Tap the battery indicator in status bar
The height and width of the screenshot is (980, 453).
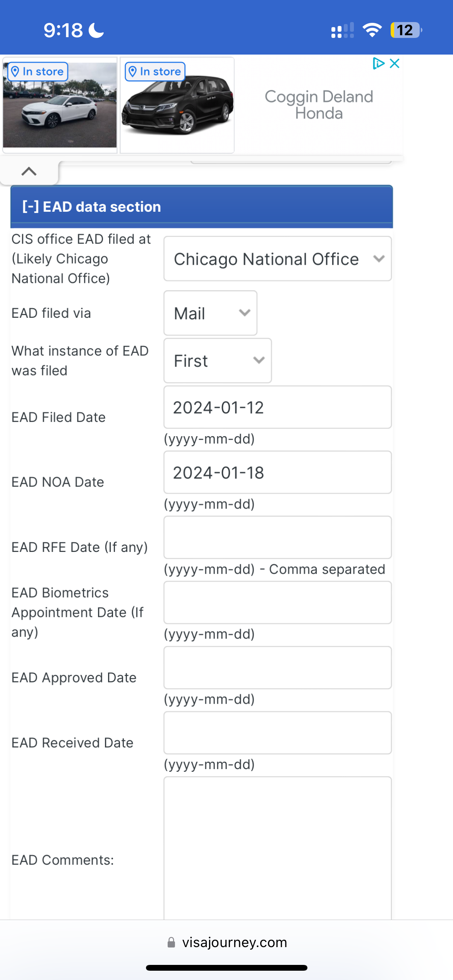[x=406, y=30]
